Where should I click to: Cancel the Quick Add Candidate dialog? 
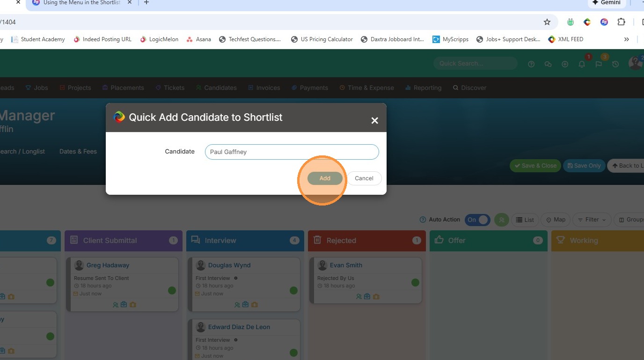(x=364, y=178)
